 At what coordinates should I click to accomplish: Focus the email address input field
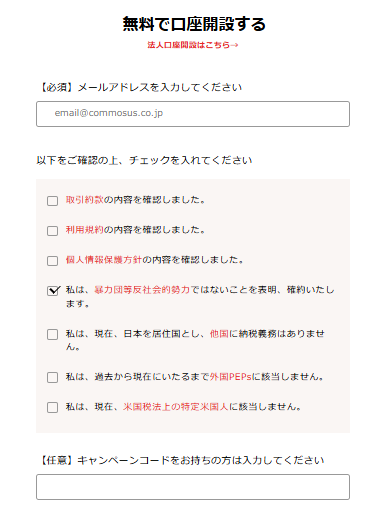tap(193, 114)
